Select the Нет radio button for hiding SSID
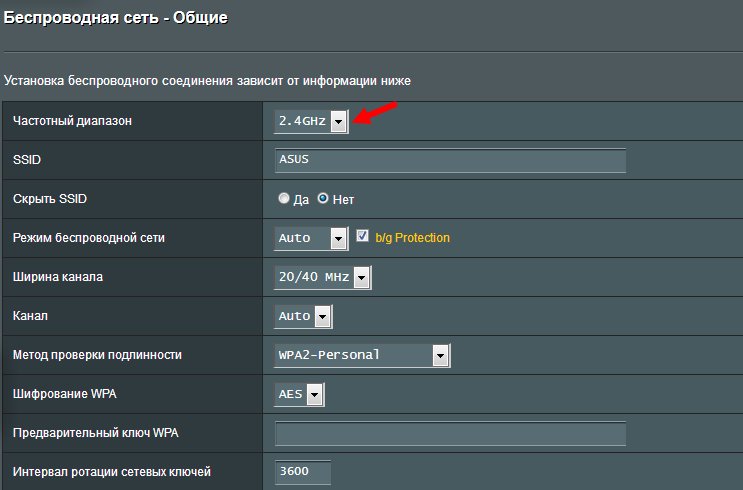The width and height of the screenshot is (743, 490). coord(323,198)
